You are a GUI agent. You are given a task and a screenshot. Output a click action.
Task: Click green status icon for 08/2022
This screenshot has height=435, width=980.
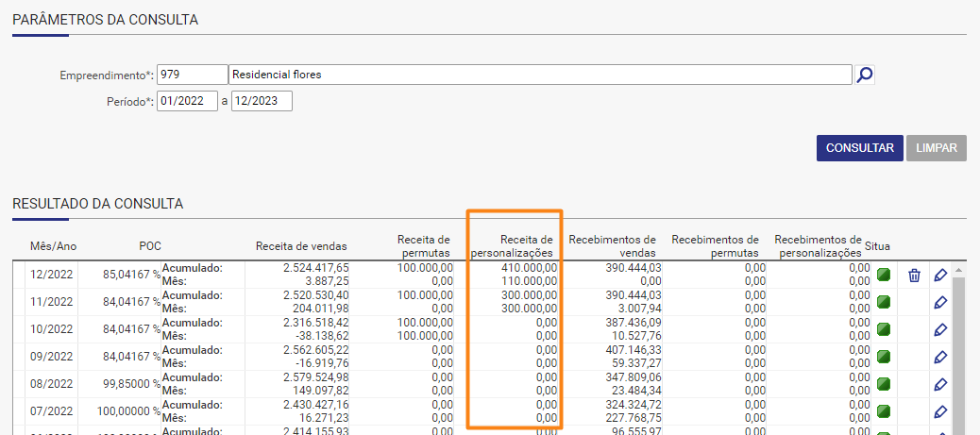(883, 385)
